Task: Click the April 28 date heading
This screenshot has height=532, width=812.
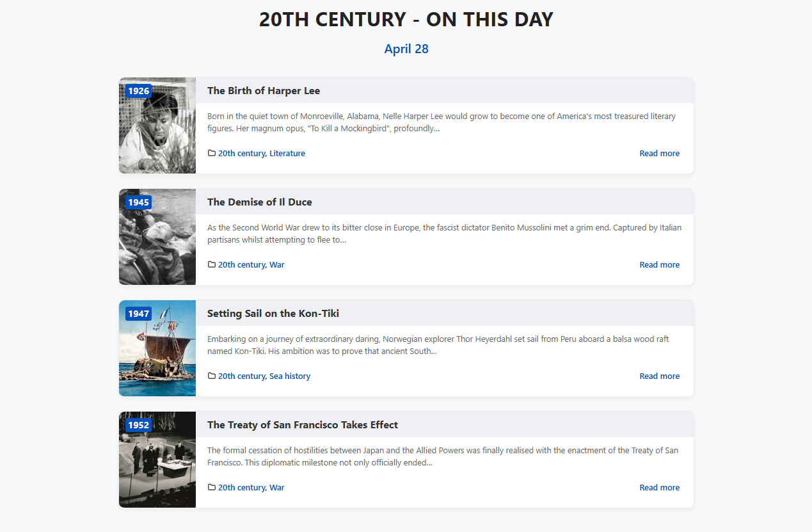Action: (x=406, y=49)
